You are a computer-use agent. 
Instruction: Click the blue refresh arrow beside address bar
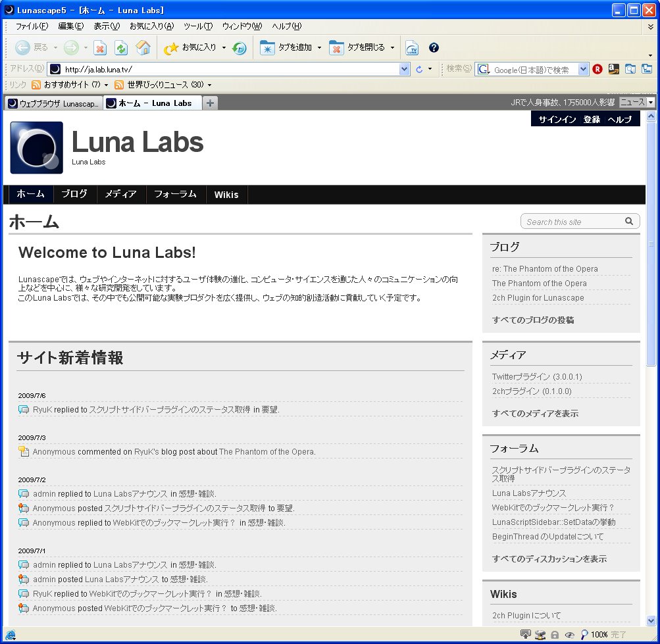pyautogui.click(x=419, y=70)
